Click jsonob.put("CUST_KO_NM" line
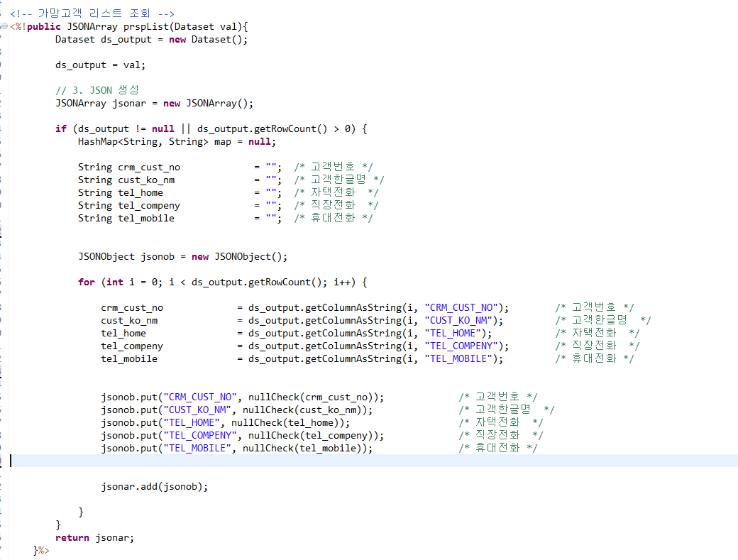The image size is (738, 560). tap(237, 410)
